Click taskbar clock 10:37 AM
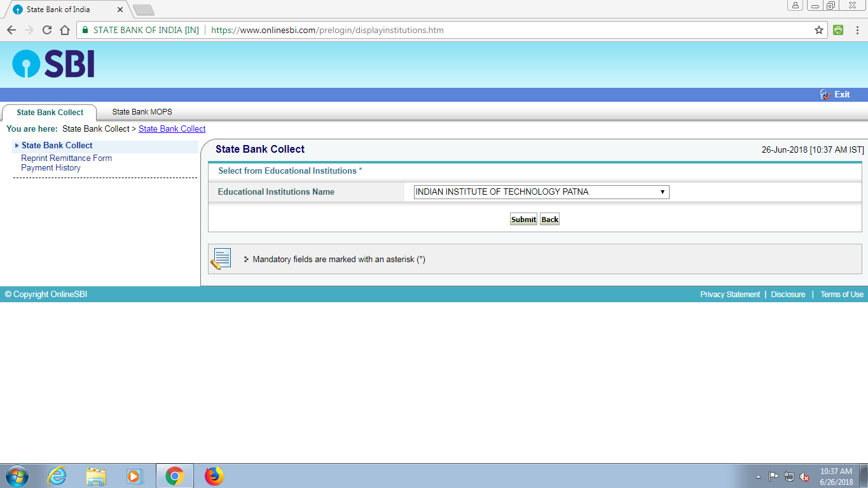 point(836,471)
